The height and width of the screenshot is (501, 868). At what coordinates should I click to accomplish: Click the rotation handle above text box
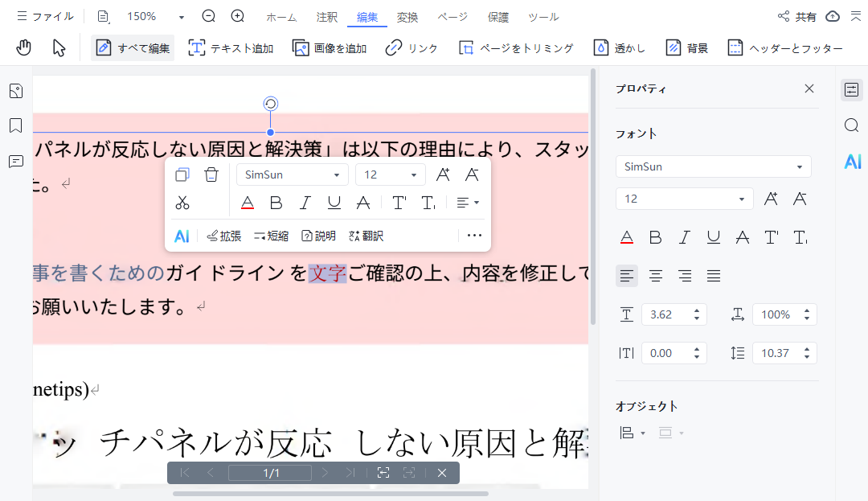pyautogui.click(x=270, y=104)
